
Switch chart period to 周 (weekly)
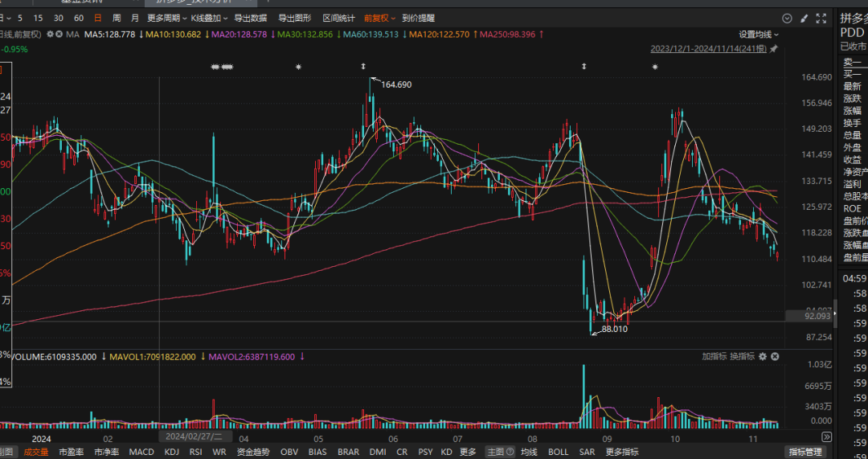click(117, 18)
